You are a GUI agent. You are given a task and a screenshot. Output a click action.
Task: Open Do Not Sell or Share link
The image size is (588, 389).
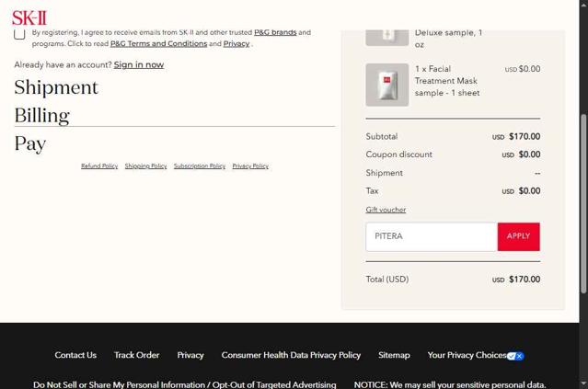(x=185, y=385)
